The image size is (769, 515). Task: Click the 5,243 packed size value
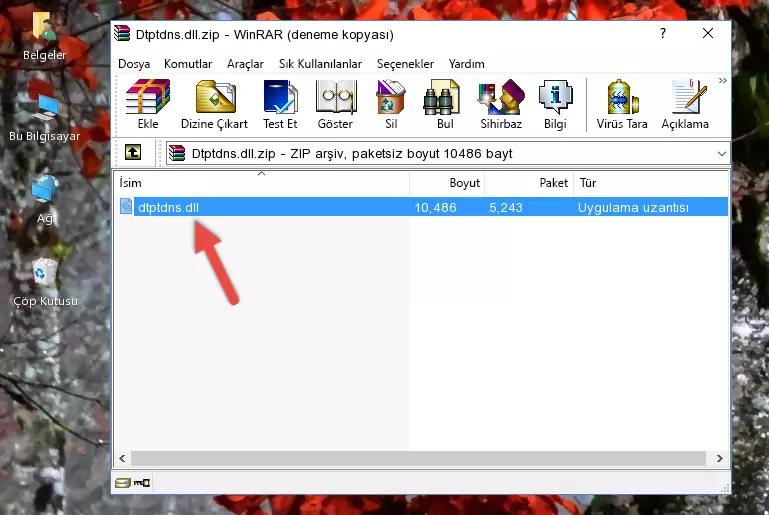coord(506,207)
